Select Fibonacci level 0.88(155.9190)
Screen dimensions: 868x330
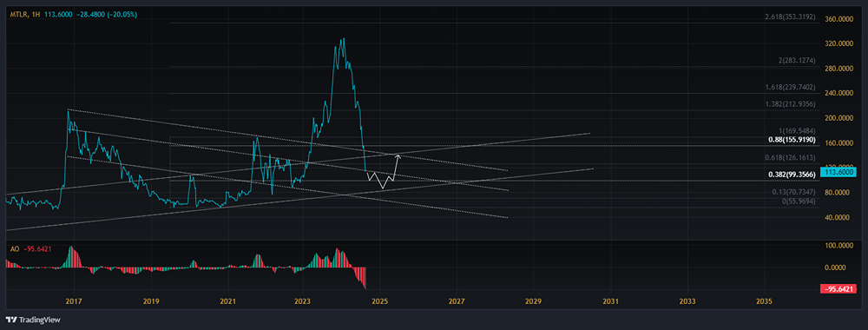tap(792, 140)
